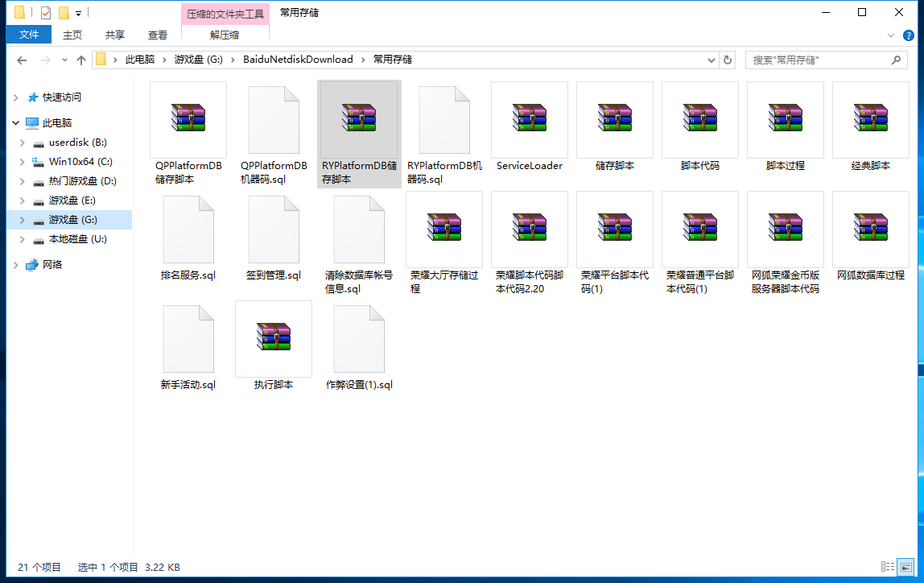924x583 pixels.
Task: Collapse the 此电脑 tree node
Action: coord(16,123)
